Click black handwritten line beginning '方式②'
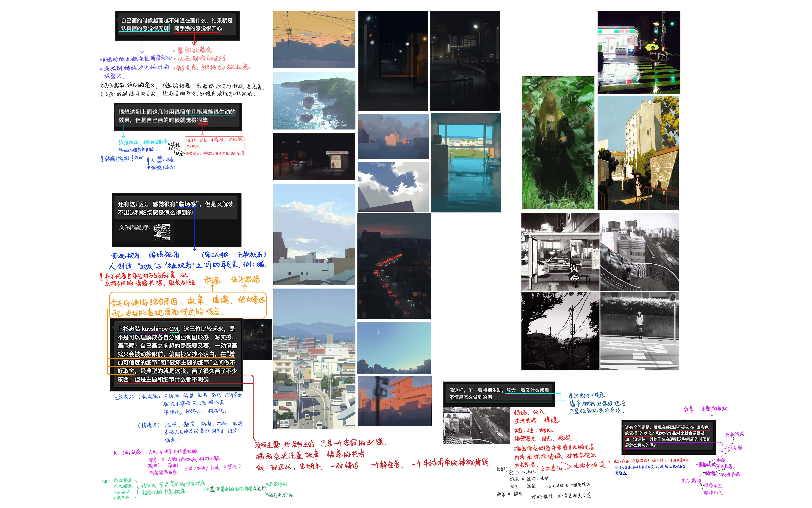Image resolution: width=812 pixels, height=508 pixels. tap(178, 94)
